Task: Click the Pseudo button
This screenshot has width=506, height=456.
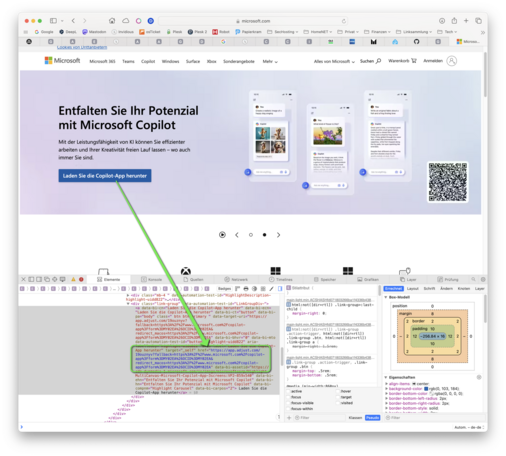Action: pyautogui.click(x=372, y=418)
